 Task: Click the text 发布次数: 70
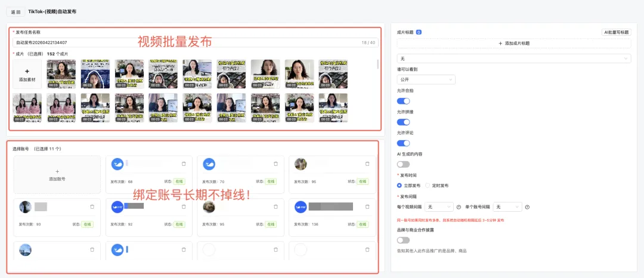coord(213,181)
